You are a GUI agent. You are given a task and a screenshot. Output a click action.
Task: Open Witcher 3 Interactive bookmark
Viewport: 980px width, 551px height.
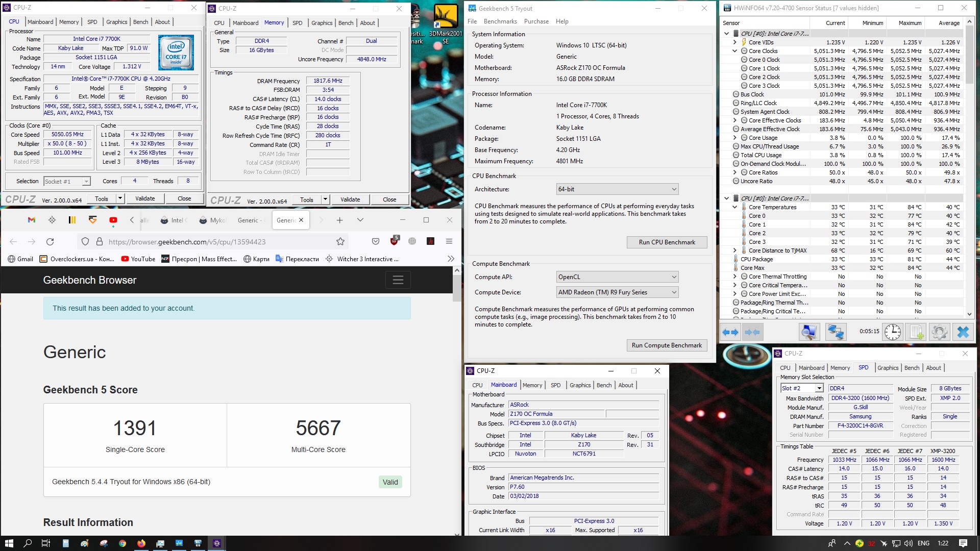click(x=362, y=259)
